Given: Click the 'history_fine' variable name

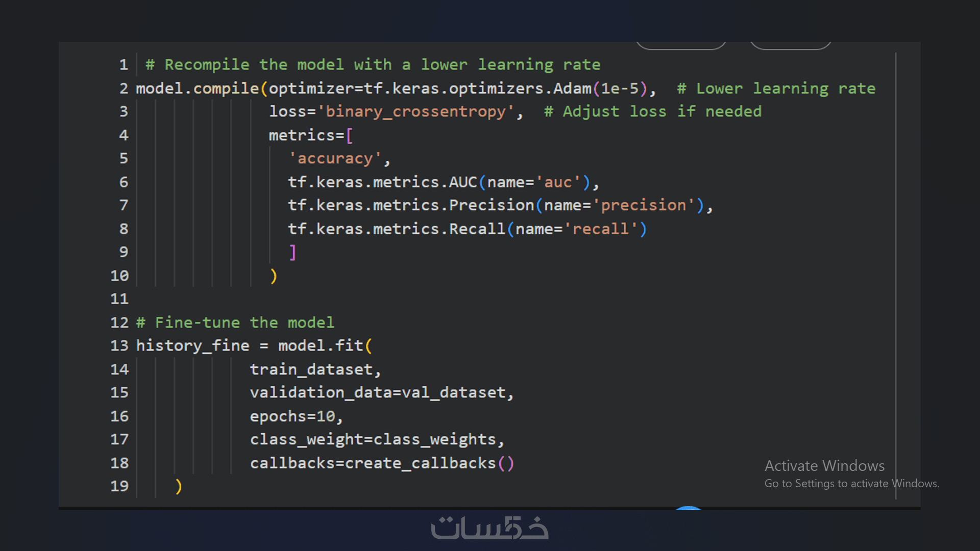Looking at the screenshot, I should [x=192, y=346].
